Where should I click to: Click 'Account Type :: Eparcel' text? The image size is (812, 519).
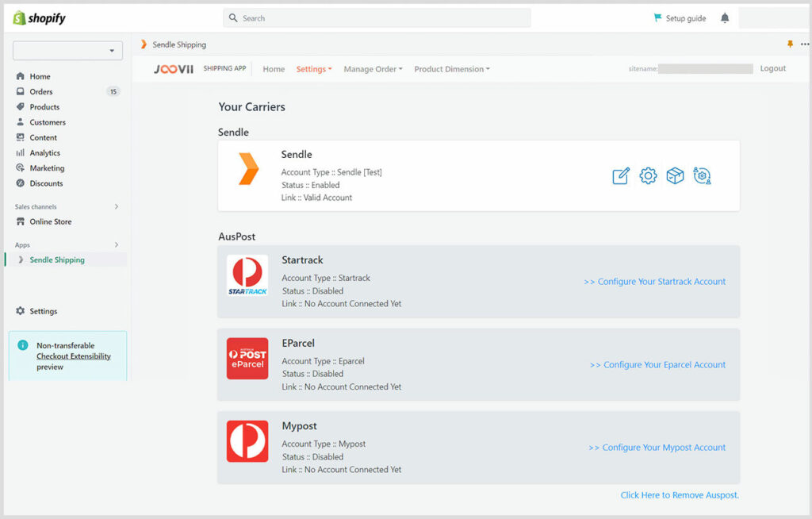[x=324, y=361]
